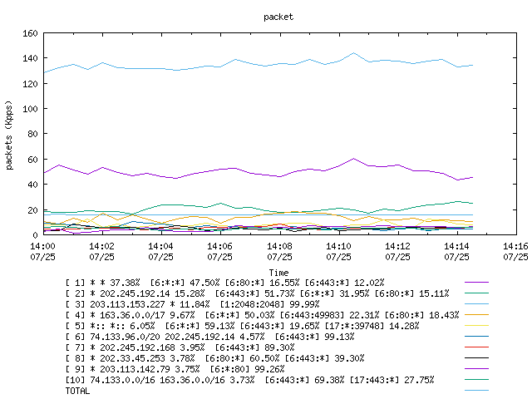The image size is (532, 399).
Task: Click the x-axis time label 14:10
Action: pos(338,246)
